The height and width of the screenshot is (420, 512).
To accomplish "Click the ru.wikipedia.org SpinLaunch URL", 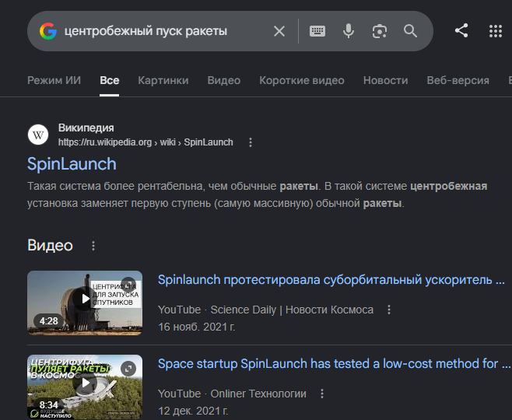I will tap(146, 142).
